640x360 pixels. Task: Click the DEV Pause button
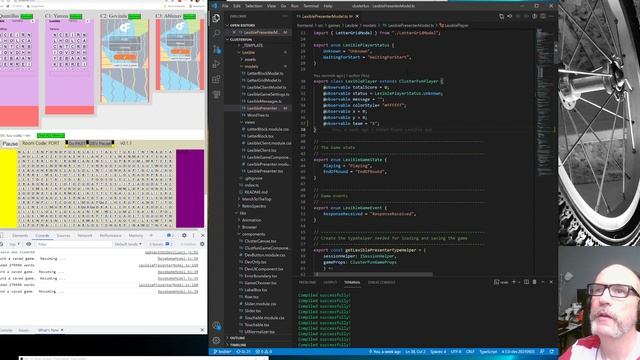point(100,143)
